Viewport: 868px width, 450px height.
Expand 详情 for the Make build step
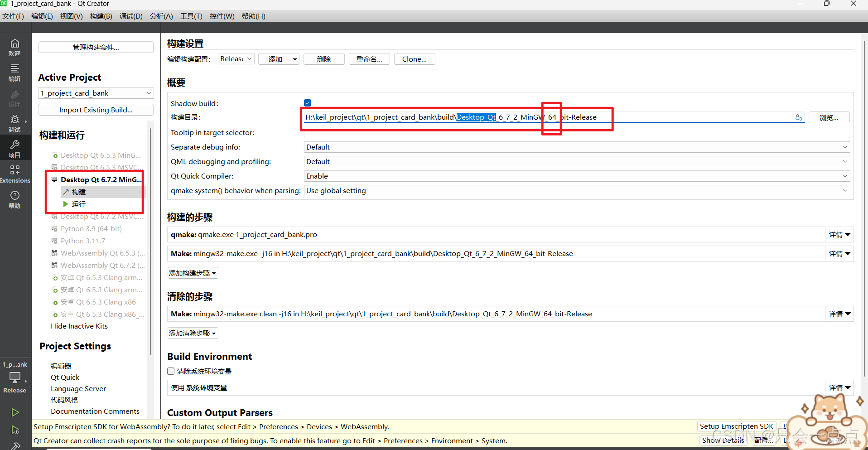[839, 254]
